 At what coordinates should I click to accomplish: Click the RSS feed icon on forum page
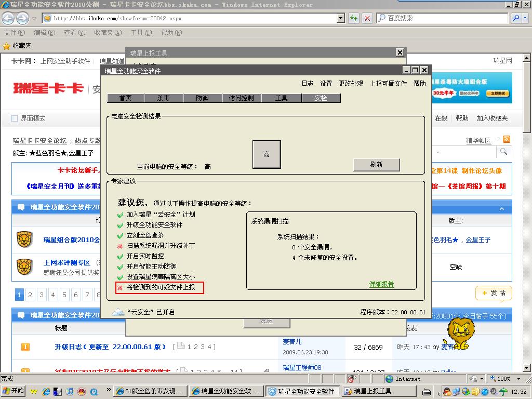tap(507, 139)
